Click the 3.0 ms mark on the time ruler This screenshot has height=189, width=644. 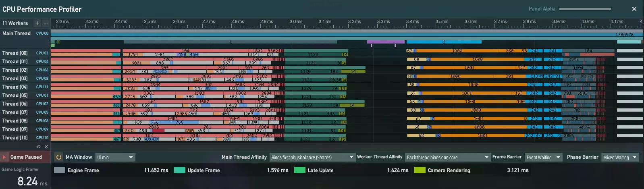pos(296,21)
